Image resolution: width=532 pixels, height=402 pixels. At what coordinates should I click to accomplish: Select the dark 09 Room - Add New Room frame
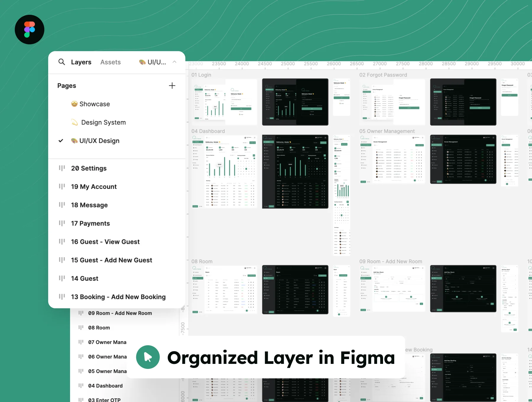click(x=463, y=288)
